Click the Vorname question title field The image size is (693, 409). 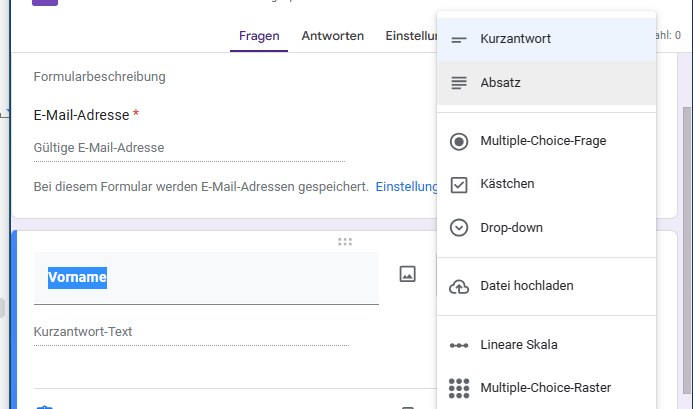pos(206,277)
